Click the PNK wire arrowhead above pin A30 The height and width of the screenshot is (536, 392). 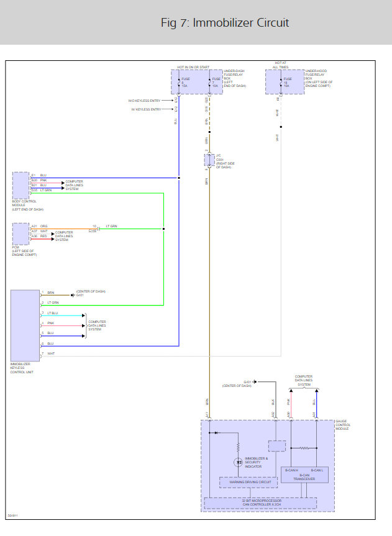point(291,391)
